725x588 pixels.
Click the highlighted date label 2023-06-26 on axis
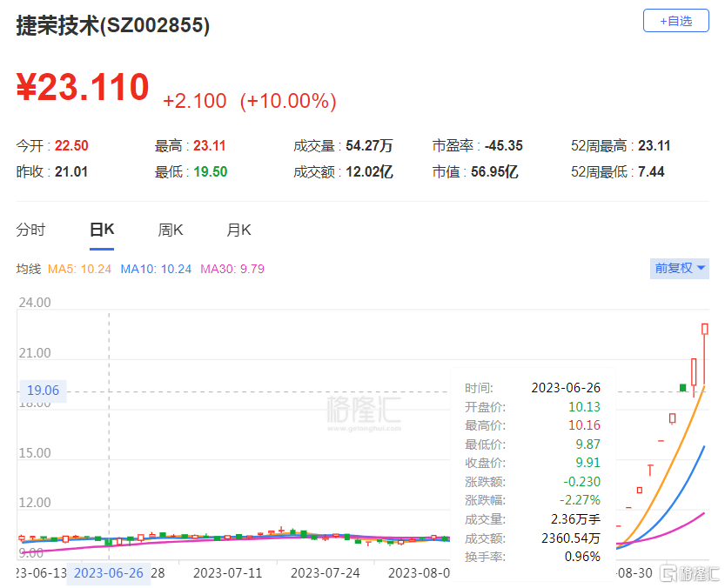coord(108,573)
